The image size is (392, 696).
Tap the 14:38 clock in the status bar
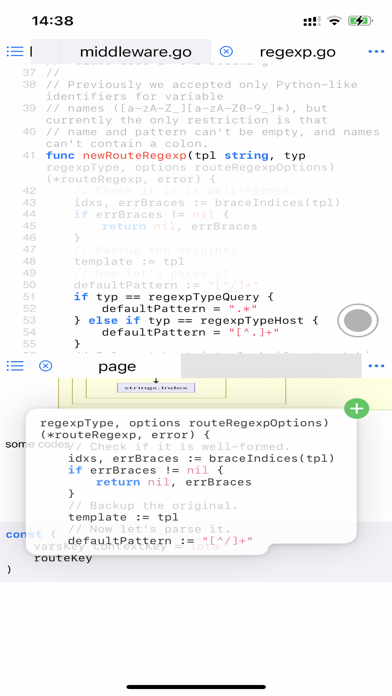tap(52, 21)
